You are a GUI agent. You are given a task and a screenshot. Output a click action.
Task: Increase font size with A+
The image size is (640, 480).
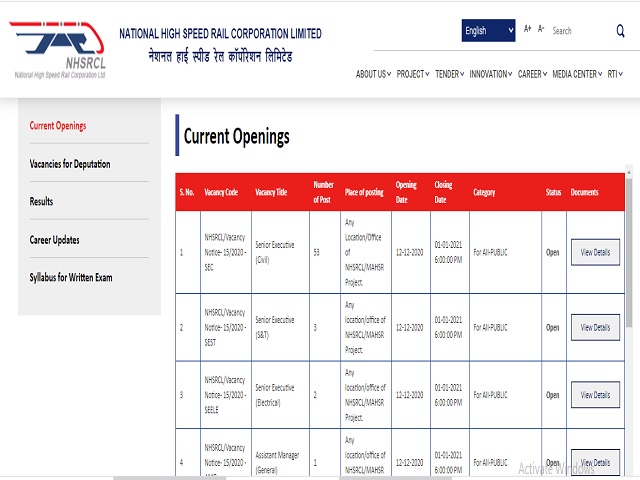[x=527, y=29]
